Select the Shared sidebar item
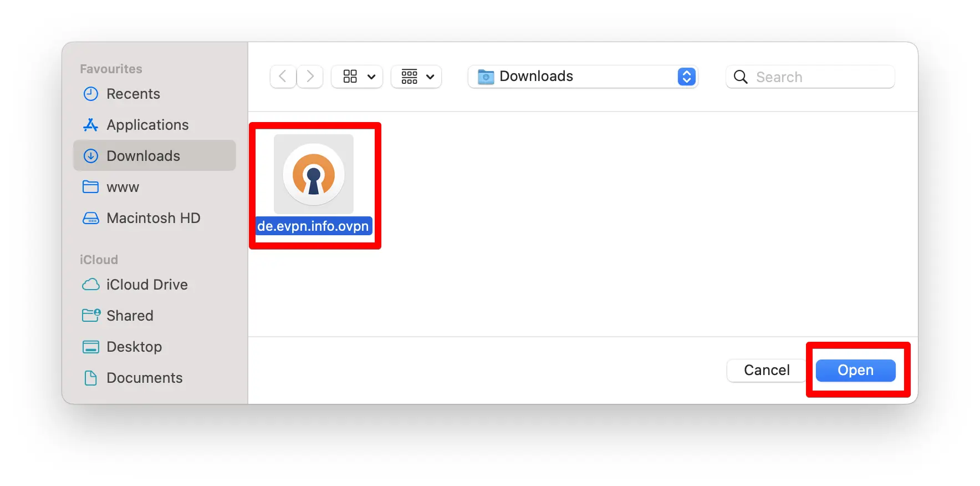980x486 pixels. tap(154, 316)
